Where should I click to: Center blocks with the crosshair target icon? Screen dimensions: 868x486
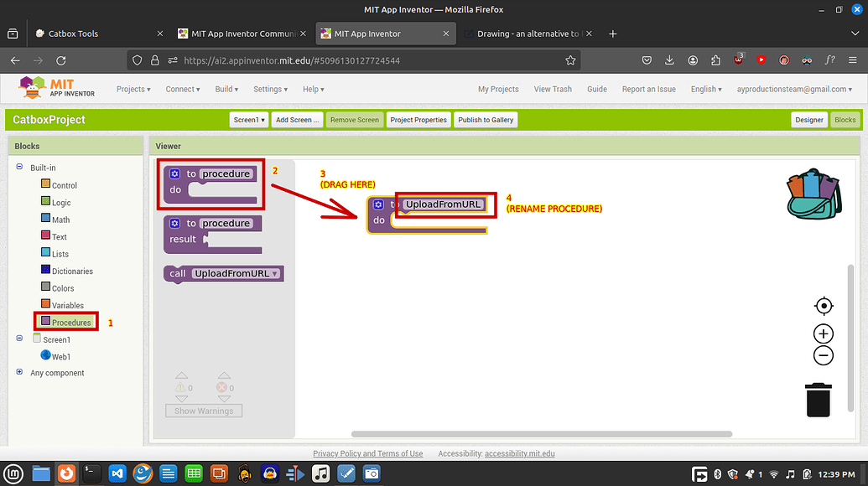pos(823,305)
